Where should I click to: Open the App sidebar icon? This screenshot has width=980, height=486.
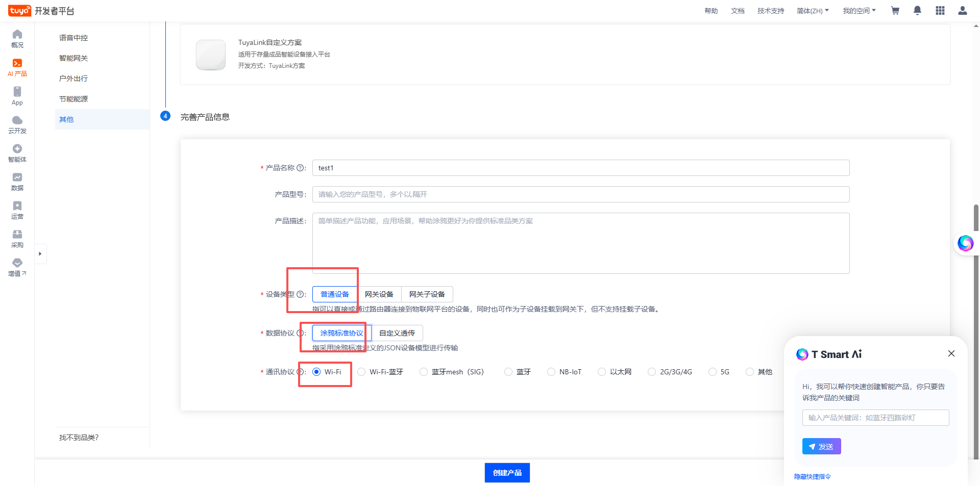click(17, 96)
